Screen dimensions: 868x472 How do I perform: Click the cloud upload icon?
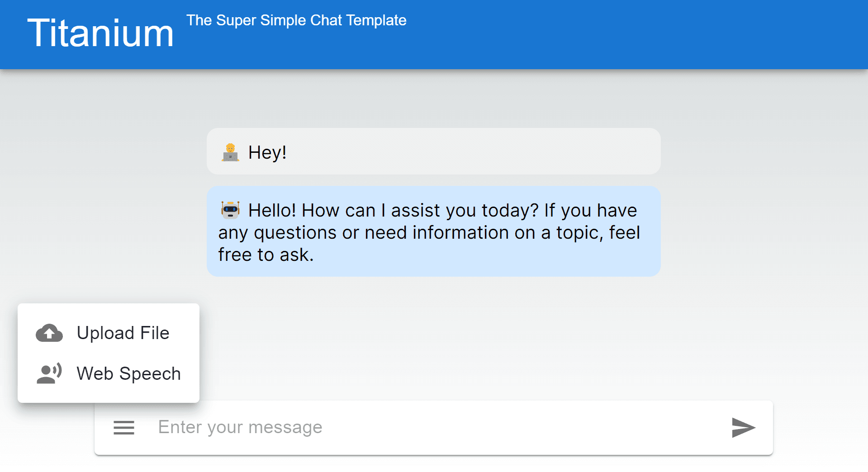[x=49, y=333]
